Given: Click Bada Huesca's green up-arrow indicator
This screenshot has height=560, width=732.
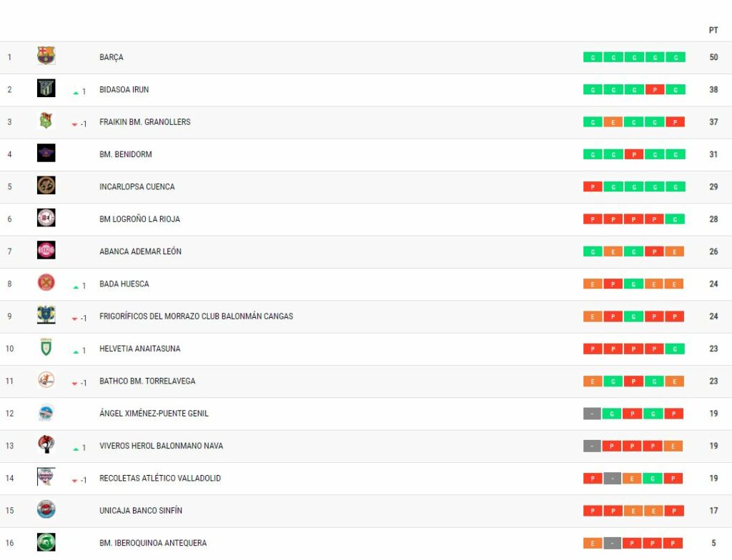Looking at the screenshot, I should tap(76, 287).
